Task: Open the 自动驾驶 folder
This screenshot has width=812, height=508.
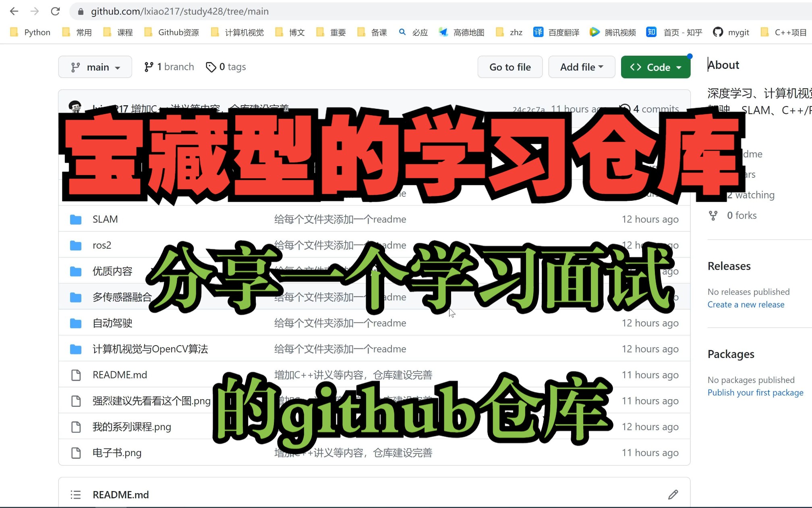Action: pos(112,323)
